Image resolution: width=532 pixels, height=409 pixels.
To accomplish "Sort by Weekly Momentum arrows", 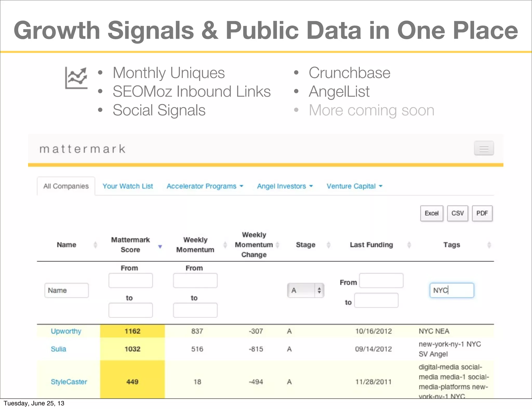I will point(225,245).
